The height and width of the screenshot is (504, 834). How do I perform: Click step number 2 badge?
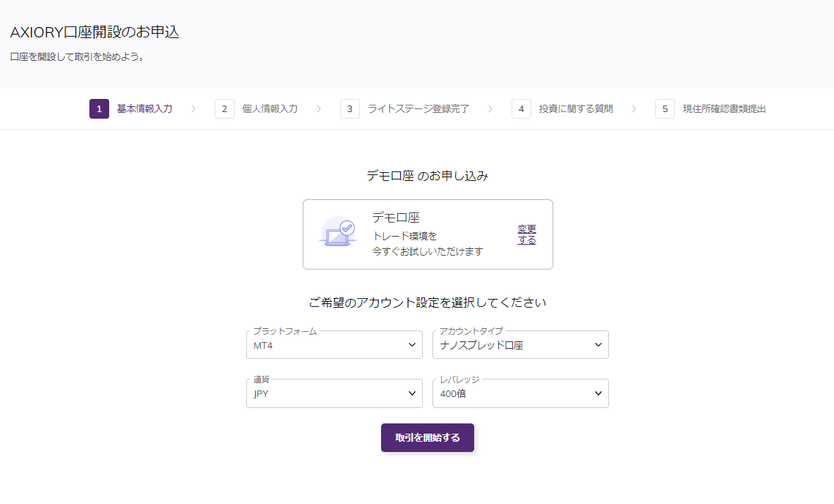[x=224, y=109]
